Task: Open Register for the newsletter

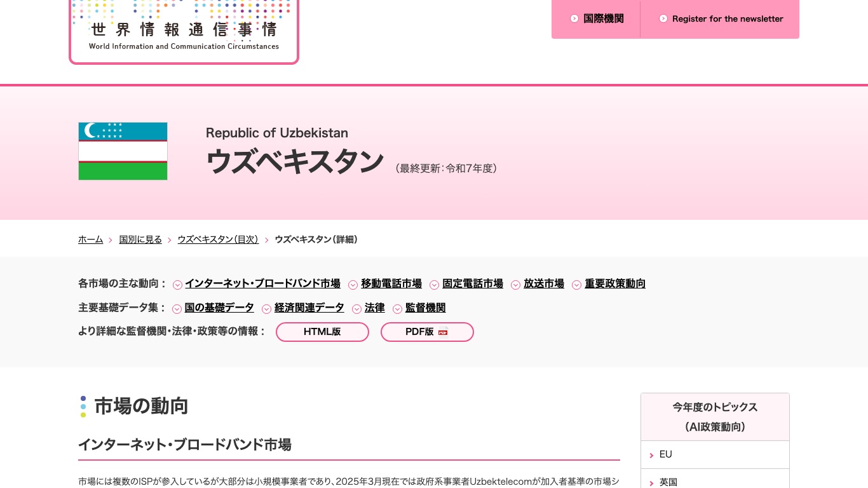Action: point(728,18)
